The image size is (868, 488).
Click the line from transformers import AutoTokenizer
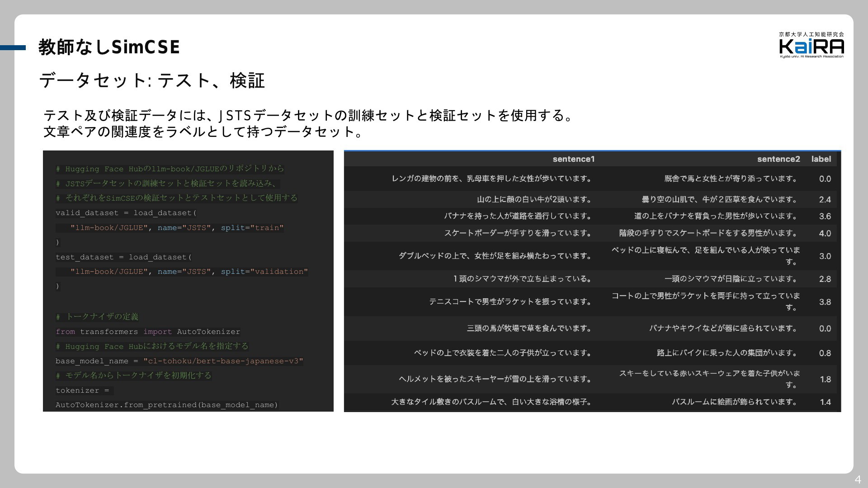(x=148, y=332)
